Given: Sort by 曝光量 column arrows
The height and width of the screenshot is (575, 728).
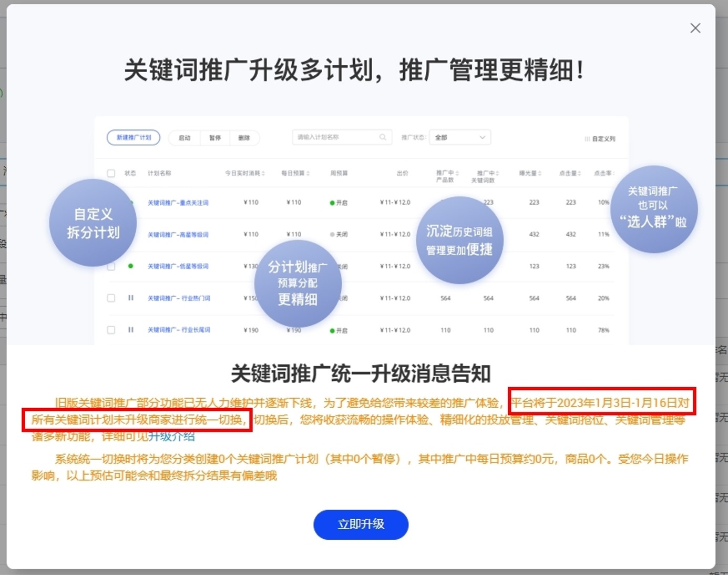Looking at the screenshot, I should 539,173.
